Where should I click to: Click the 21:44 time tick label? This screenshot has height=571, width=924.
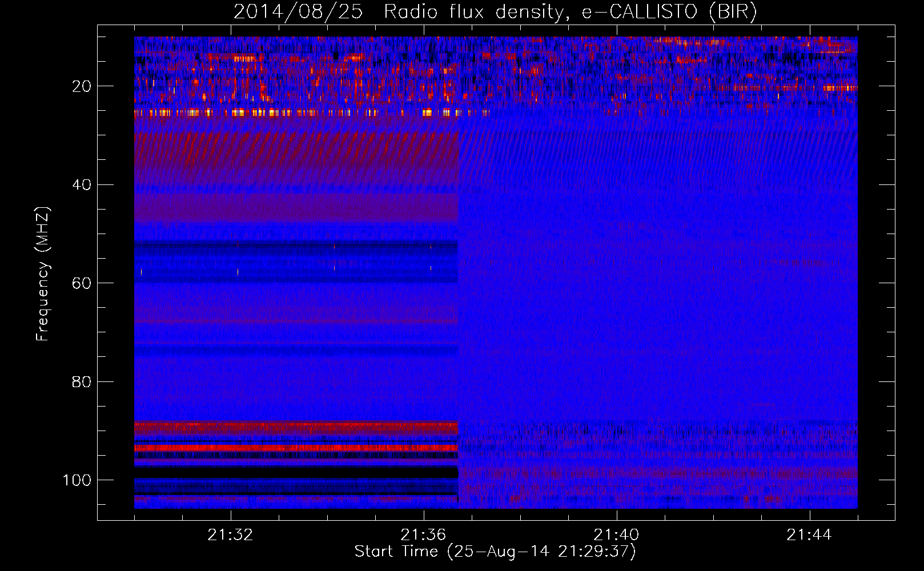coord(809,535)
